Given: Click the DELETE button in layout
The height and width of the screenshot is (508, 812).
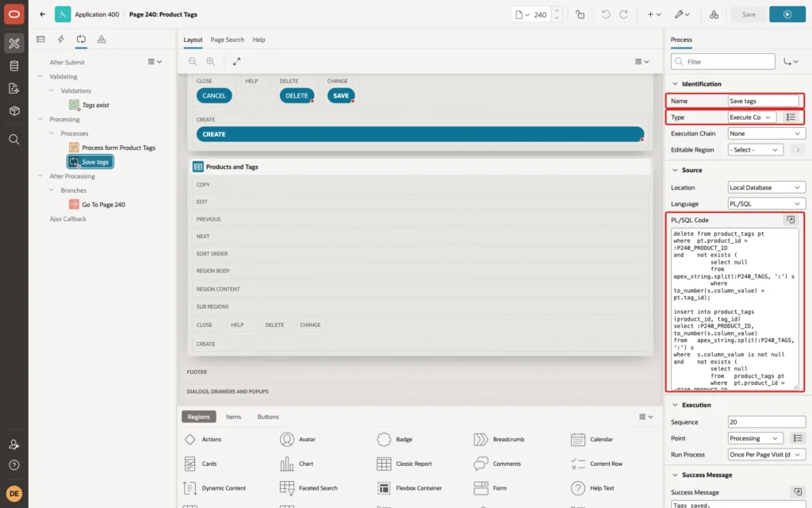Looking at the screenshot, I should pos(297,95).
